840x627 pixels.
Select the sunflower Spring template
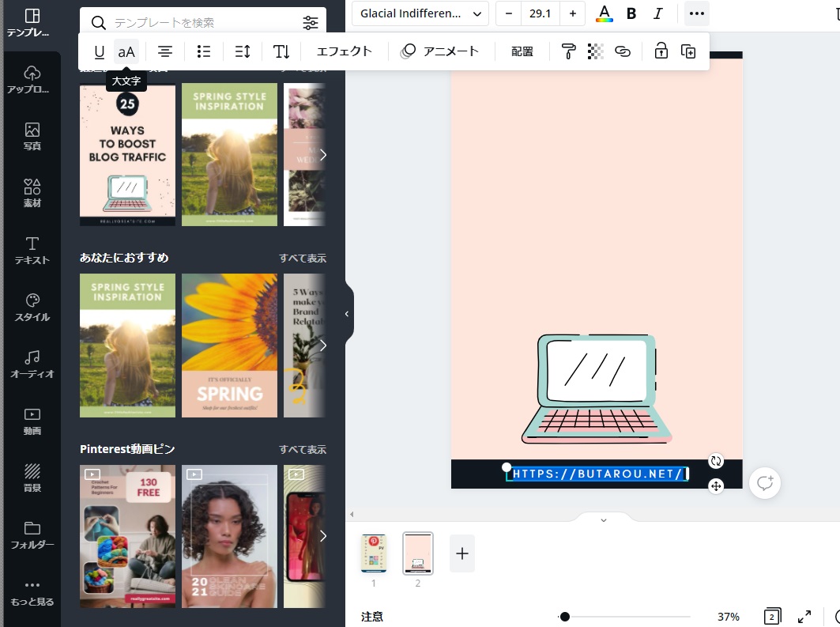[229, 346]
